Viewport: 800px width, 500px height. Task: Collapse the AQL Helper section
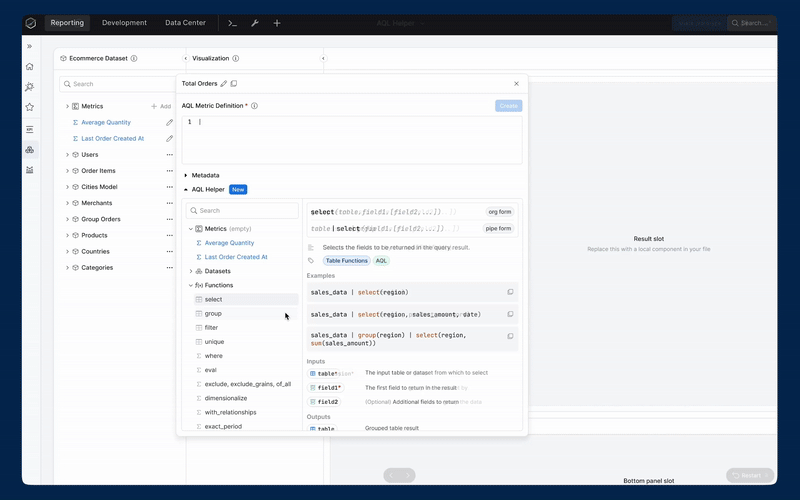(186, 189)
